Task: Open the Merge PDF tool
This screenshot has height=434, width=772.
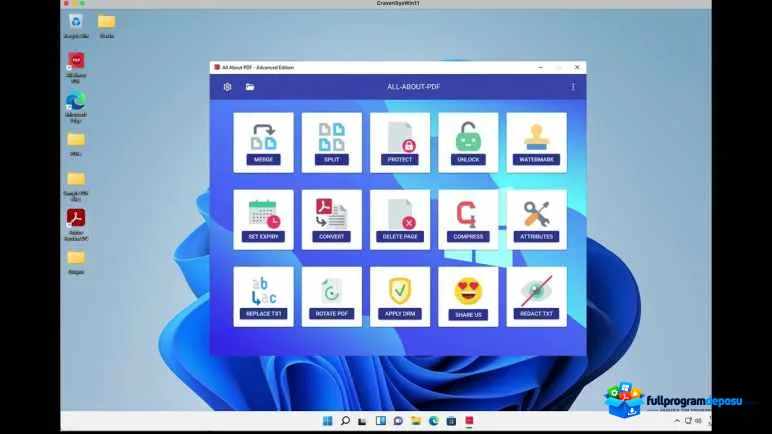Action: tap(263, 143)
